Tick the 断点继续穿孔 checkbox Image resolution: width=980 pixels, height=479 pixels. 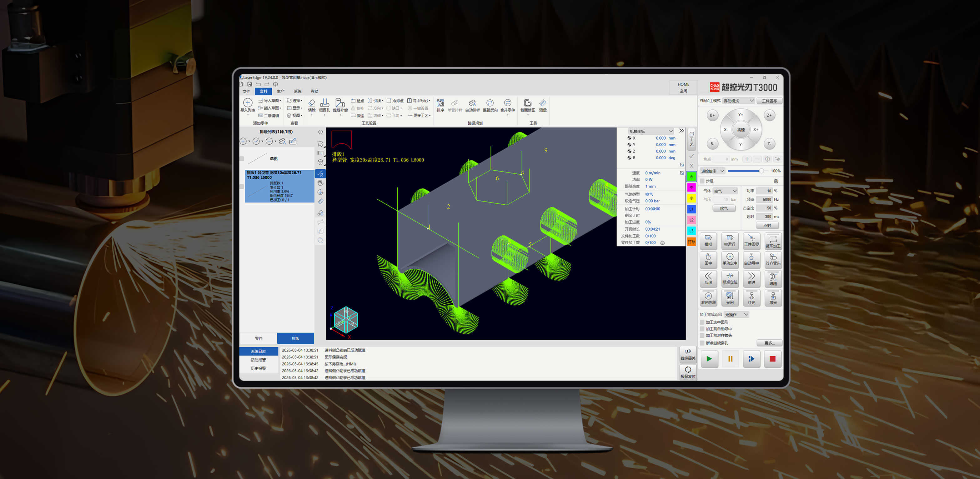click(702, 343)
